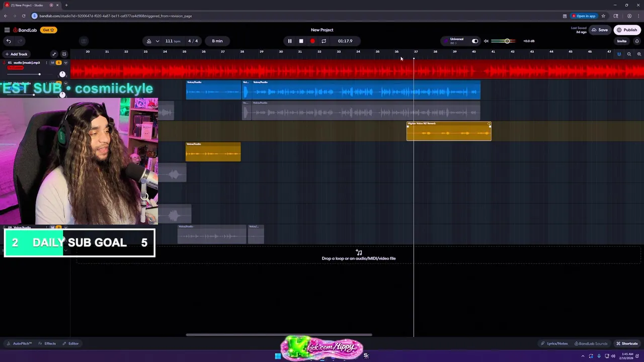Image resolution: width=644 pixels, height=362 pixels.
Task: Stop playback with the stop button
Action: pos(301,41)
